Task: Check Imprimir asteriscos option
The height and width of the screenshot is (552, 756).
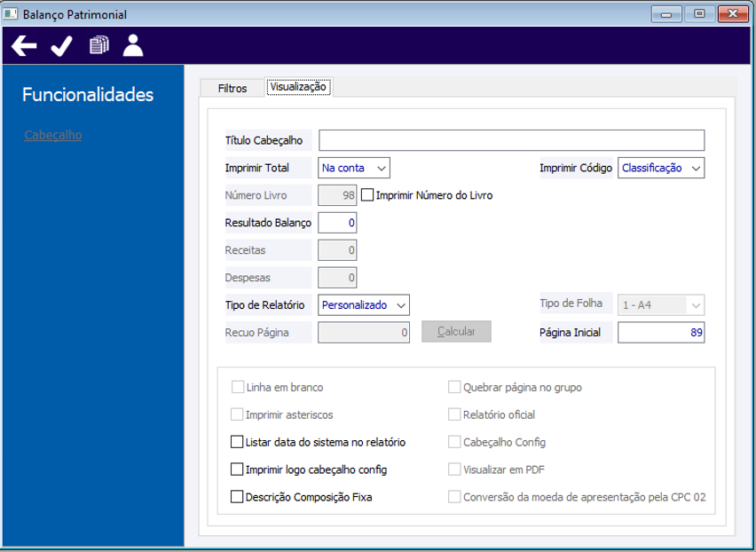Action: [237, 414]
